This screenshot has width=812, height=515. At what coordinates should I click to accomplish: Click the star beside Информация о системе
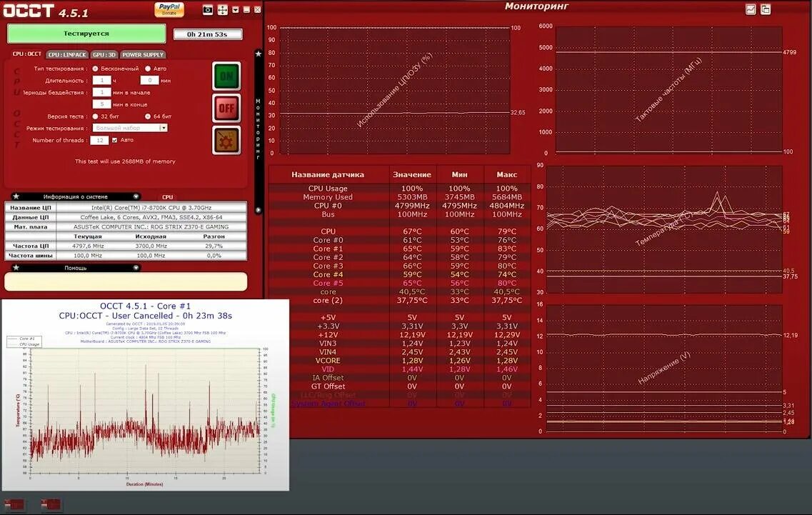pos(16,196)
